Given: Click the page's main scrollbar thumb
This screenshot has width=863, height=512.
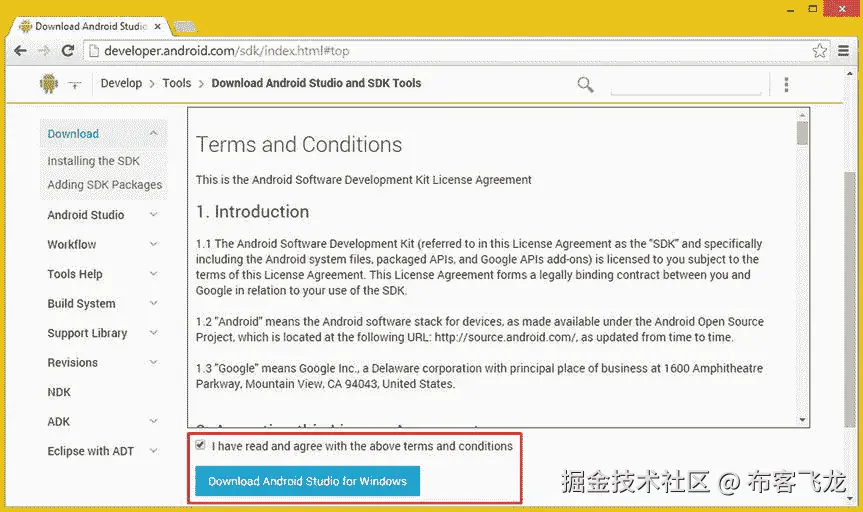Looking at the screenshot, I should [850, 299].
